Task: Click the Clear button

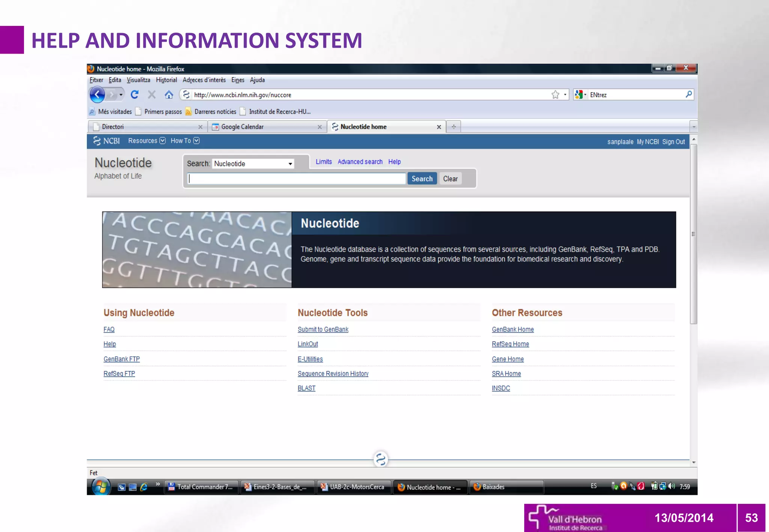Action: 450,179
